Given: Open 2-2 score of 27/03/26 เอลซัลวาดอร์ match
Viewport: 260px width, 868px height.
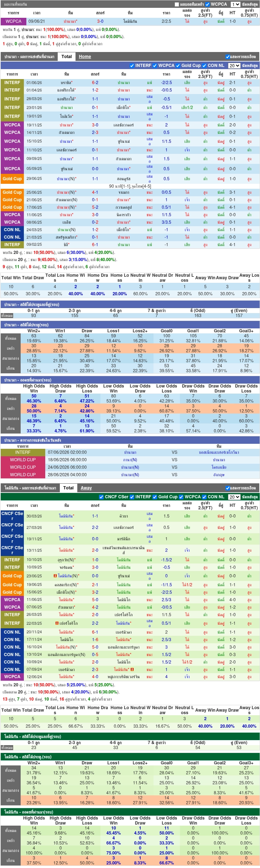Looking at the screenshot, I should (x=95, y=527).
